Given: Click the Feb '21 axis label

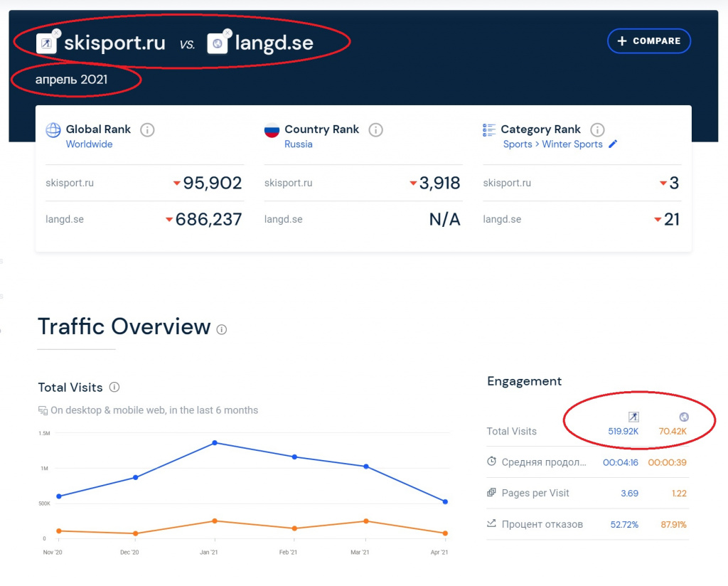Looking at the screenshot, I should coord(288,553).
